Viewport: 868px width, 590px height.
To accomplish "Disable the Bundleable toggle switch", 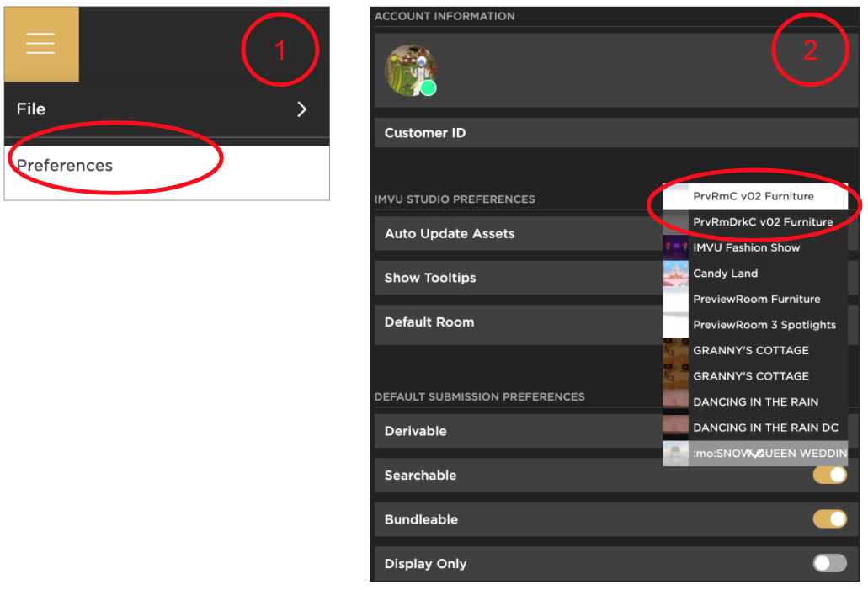I will [829, 519].
